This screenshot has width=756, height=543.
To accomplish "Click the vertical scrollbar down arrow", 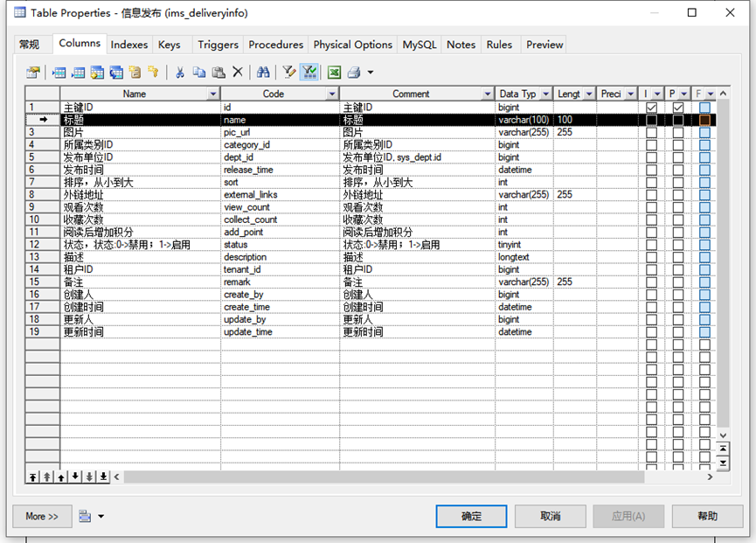I will (723, 435).
